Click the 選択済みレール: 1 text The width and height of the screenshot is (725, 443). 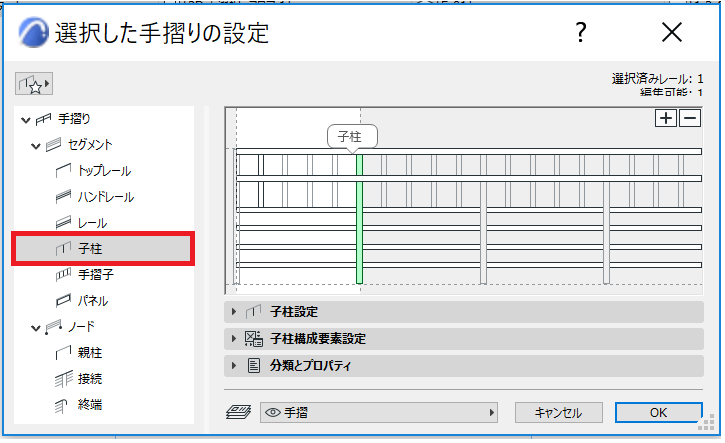[x=657, y=79]
